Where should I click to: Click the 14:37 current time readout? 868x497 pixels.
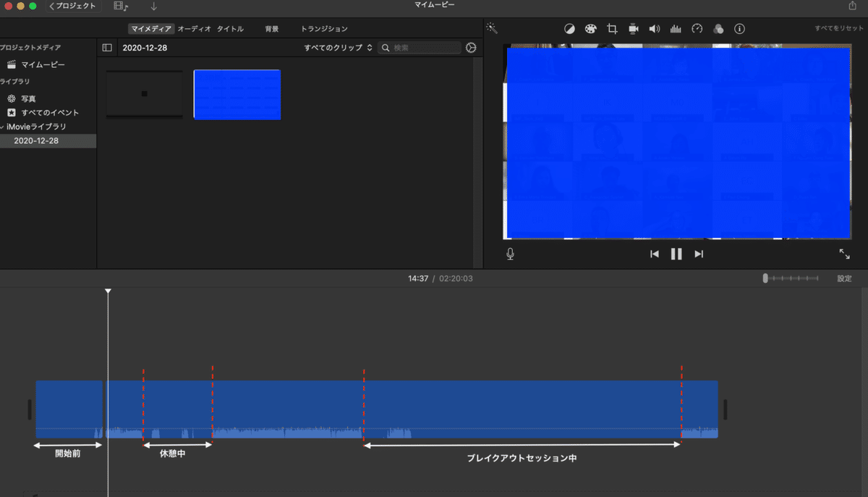click(418, 279)
